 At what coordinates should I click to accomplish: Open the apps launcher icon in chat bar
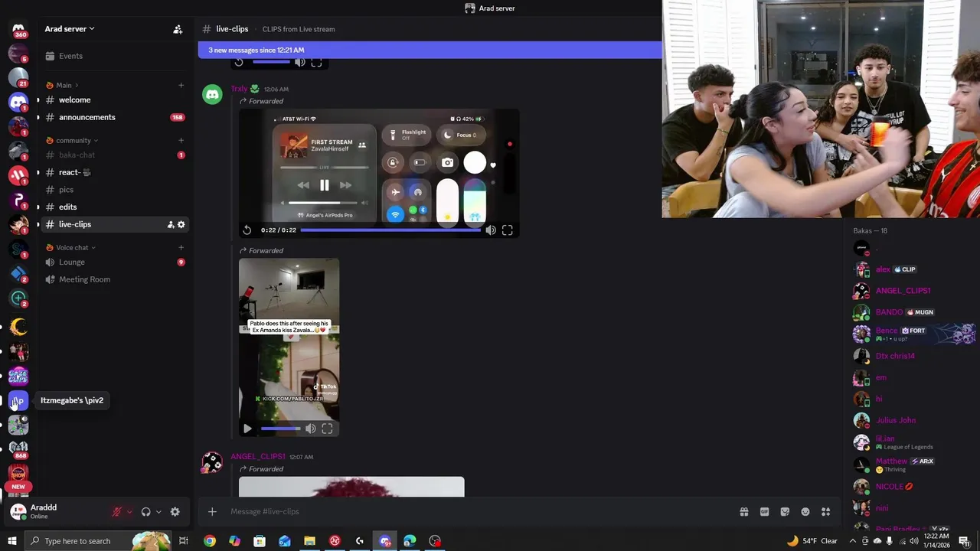click(826, 512)
